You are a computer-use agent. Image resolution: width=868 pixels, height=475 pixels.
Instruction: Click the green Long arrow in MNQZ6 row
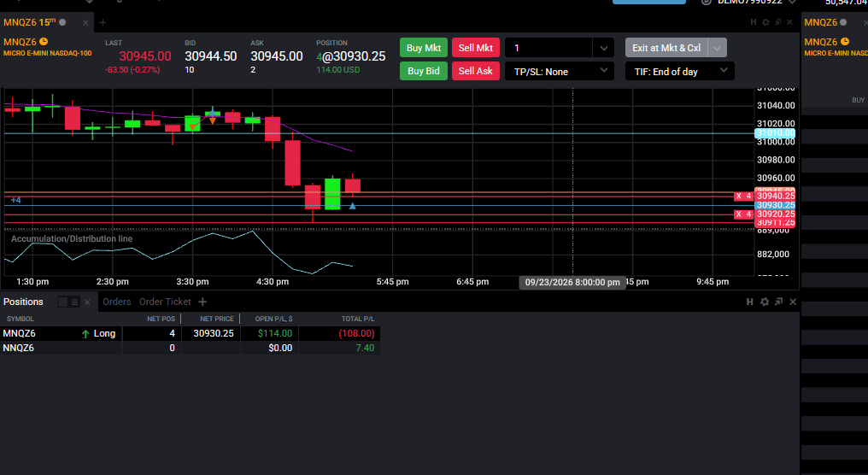pos(85,334)
